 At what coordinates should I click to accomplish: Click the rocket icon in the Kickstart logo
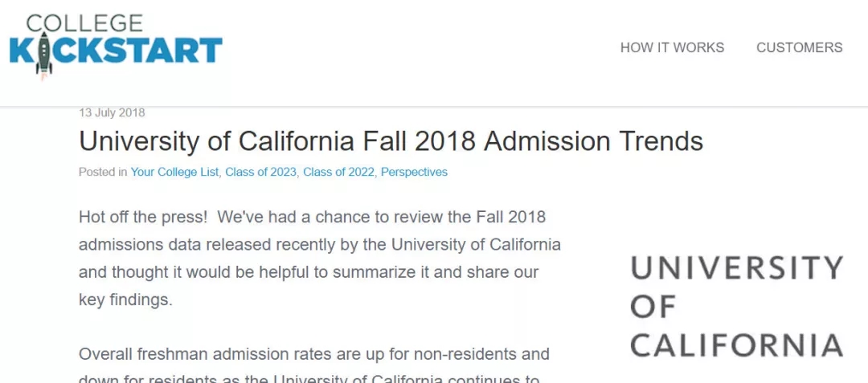coord(43,55)
